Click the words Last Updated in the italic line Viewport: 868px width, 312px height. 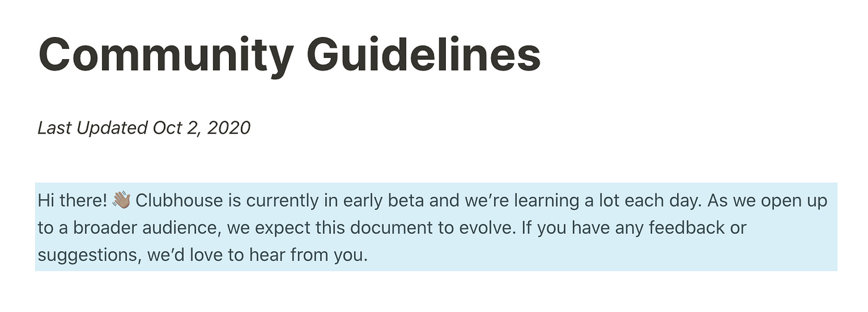[92, 128]
